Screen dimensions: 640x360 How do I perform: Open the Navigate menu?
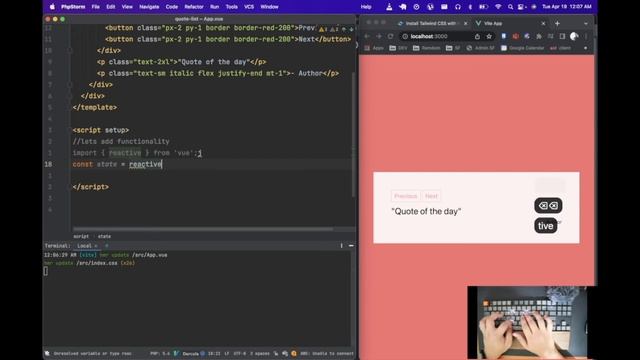tap(149, 7)
